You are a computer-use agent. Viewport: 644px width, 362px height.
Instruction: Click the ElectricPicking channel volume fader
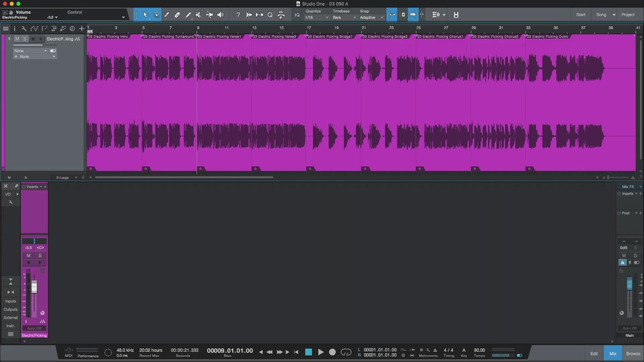[34, 287]
